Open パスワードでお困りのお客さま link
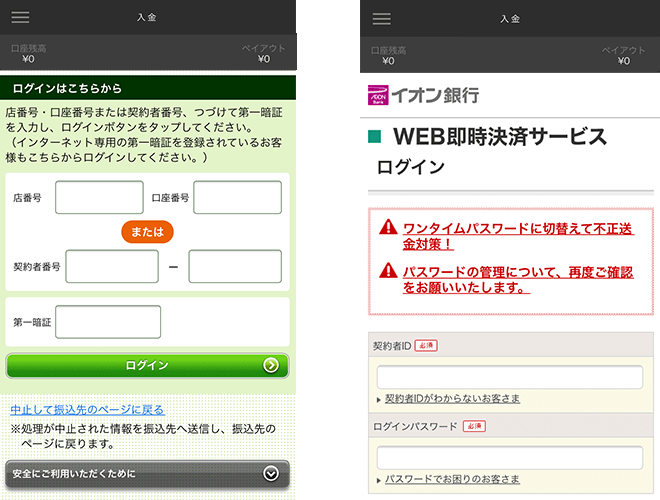 tap(452, 479)
